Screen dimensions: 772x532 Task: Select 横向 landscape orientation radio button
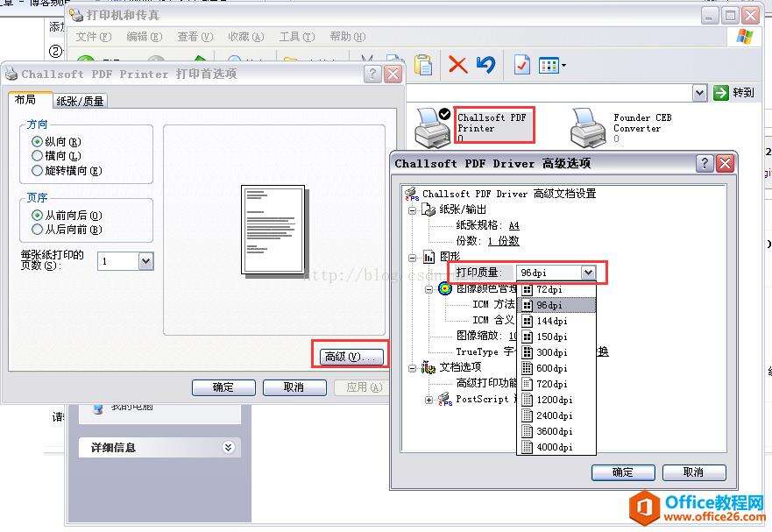pos(37,156)
